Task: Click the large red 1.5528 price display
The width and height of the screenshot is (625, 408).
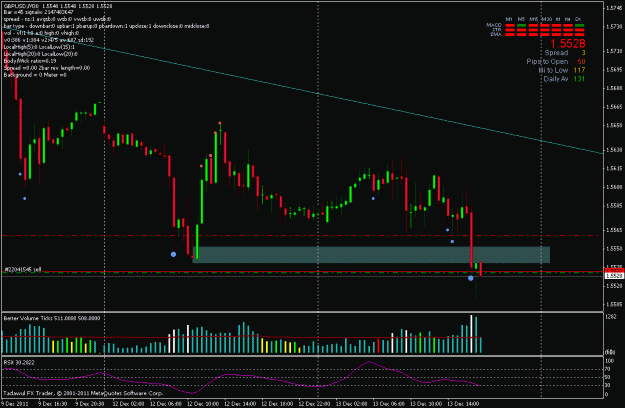Action: click(568, 43)
